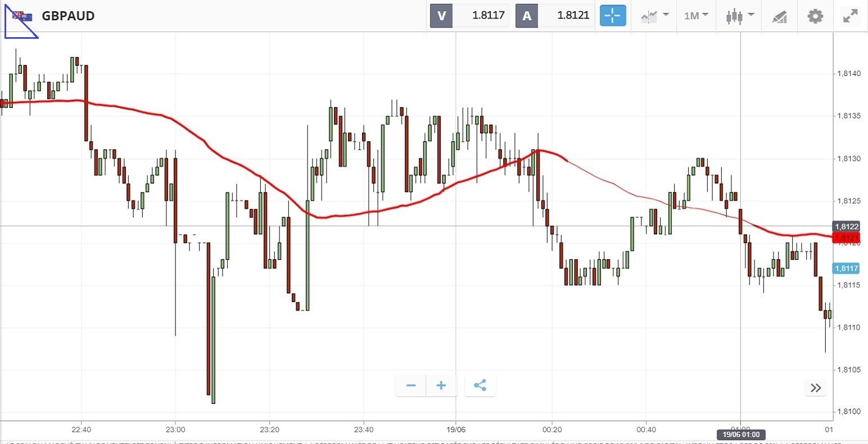Click the fullscreen expand arrows icon
This screenshot has height=444, width=868.
[x=851, y=16]
